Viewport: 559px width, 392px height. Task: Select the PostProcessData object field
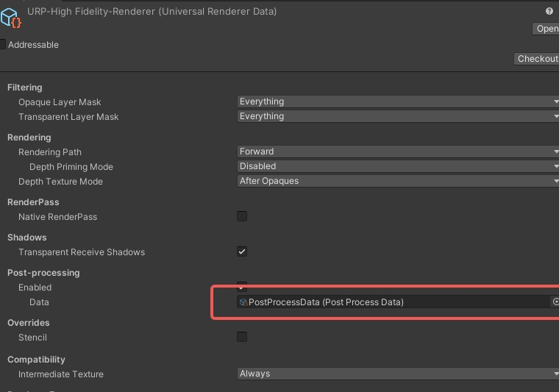[x=394, y=302]
